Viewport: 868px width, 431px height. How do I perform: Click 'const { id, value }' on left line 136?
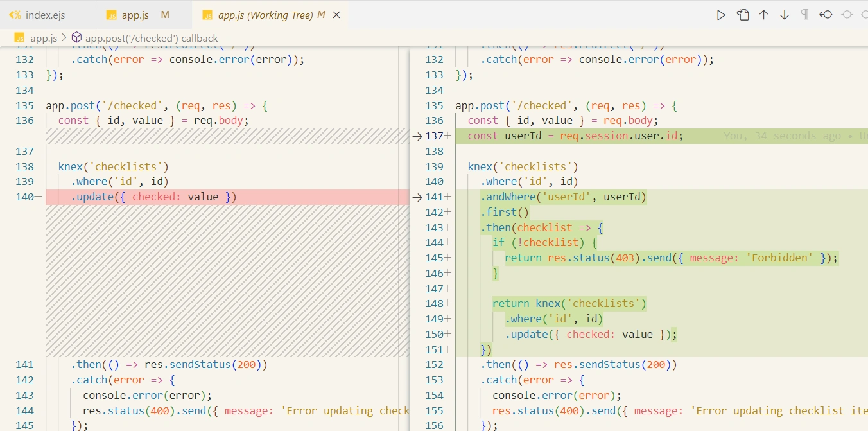tap(116, 121)
